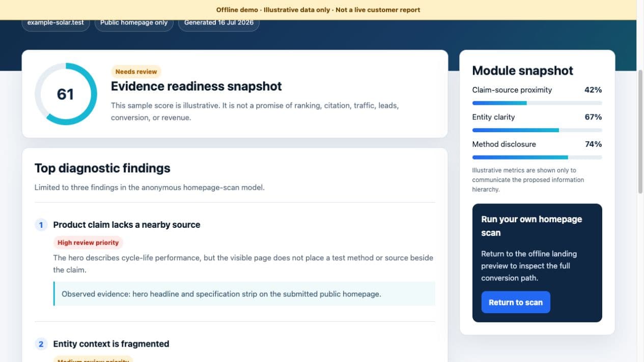
Task: Select the example-solar.test chip
Action: tap(55, 23)
